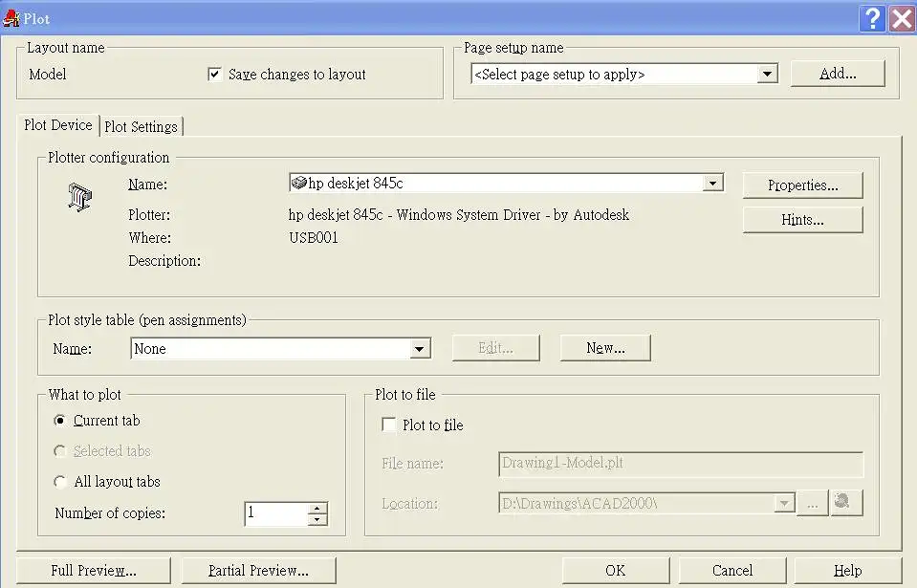Click the Help button at bottom
This screenshot has height=588, width=917.
pyautogui.click(x=847, y=571)
